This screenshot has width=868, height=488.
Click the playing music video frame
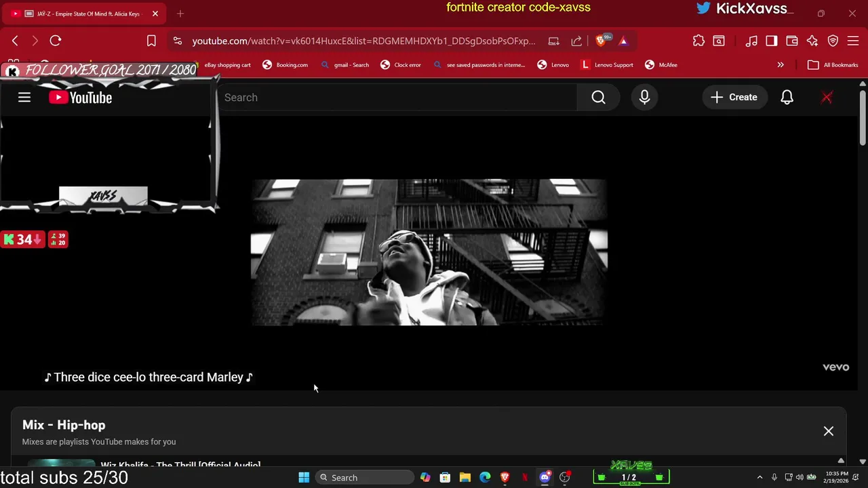pyautogui.click(x=429, y=252)
